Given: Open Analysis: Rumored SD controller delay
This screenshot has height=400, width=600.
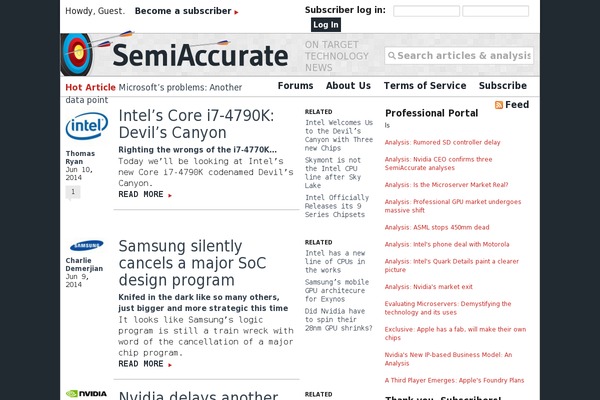Looking at the screenshot, I should (x=442, y=142).
